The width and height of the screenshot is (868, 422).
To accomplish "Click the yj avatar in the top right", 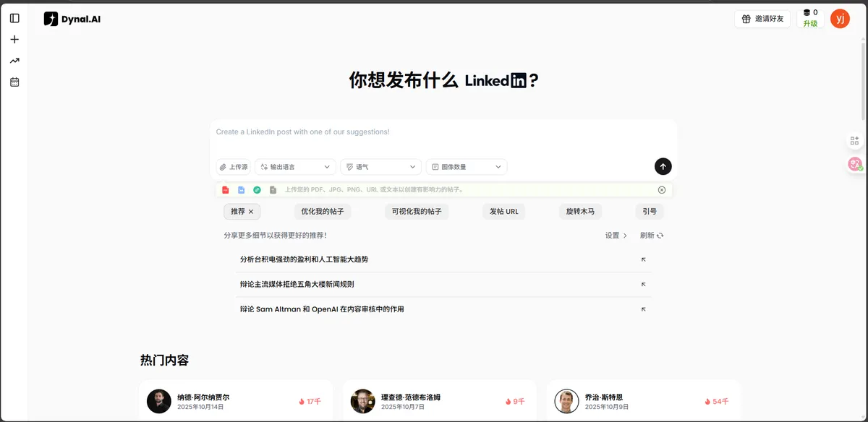I will point(840,18).
